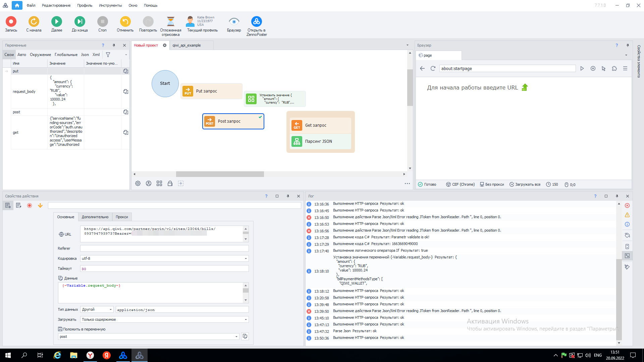Select the Json variables tab

pyautogui.click(x=85, y=55)
